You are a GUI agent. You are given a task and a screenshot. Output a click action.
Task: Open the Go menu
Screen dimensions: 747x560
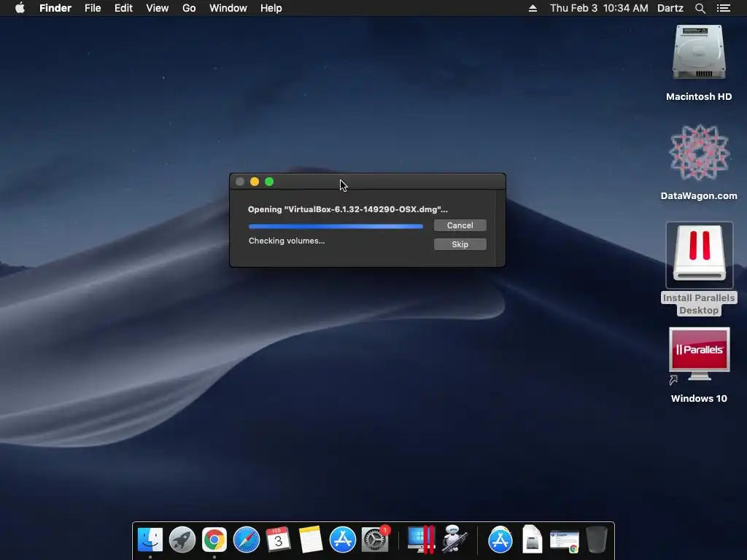coord(189,8)
